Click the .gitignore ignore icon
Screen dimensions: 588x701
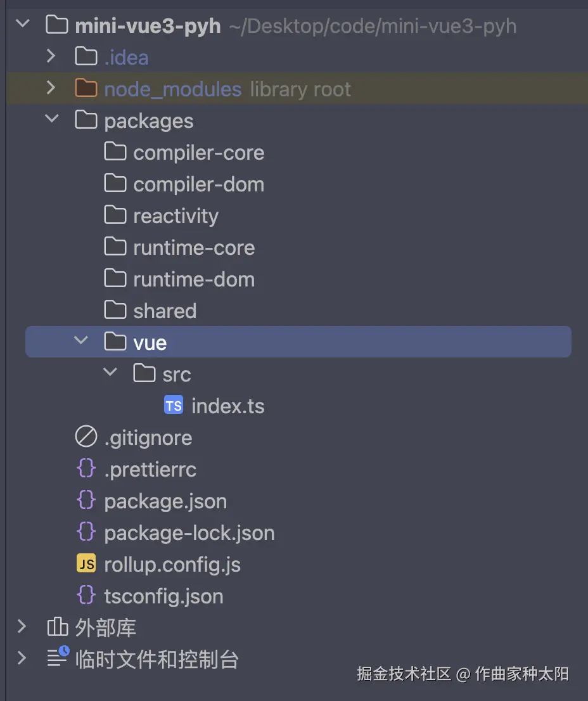86,437
